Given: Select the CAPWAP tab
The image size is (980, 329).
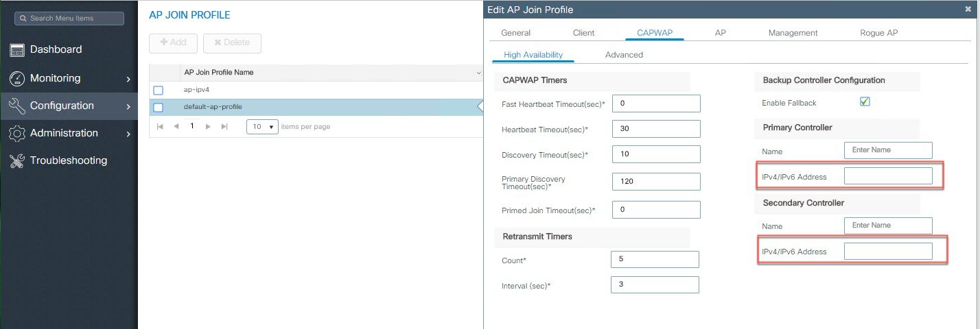Looking at the screenshot, I should click(x=655, y=33).
